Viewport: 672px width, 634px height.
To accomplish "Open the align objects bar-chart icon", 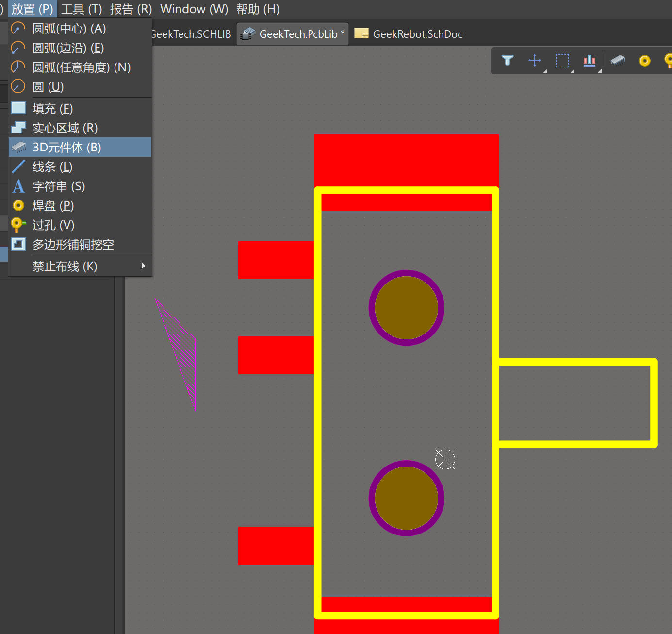I will click(x=590, y=60).
